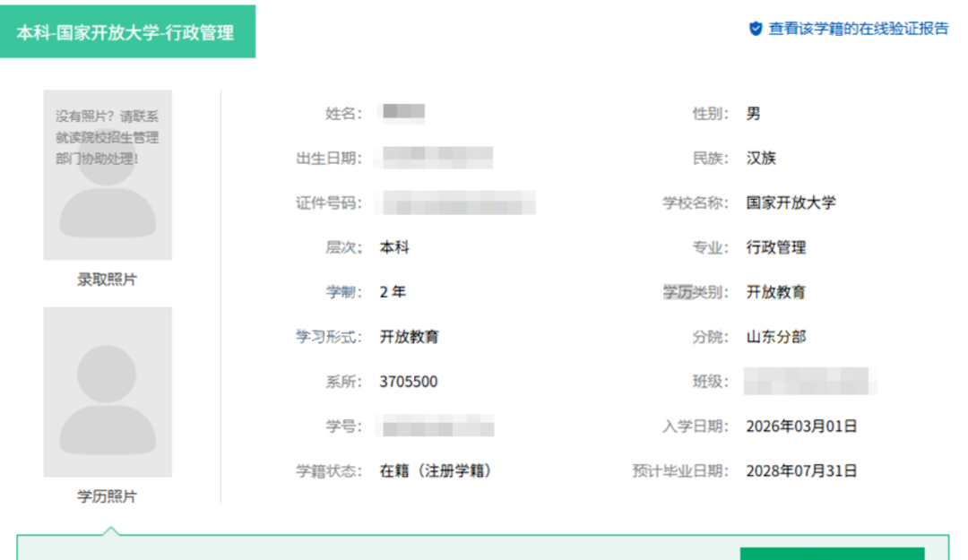Click the 在籍（注册学籍） status text
The width and height of the screenshot is (968, 560).
coord(436,471)
